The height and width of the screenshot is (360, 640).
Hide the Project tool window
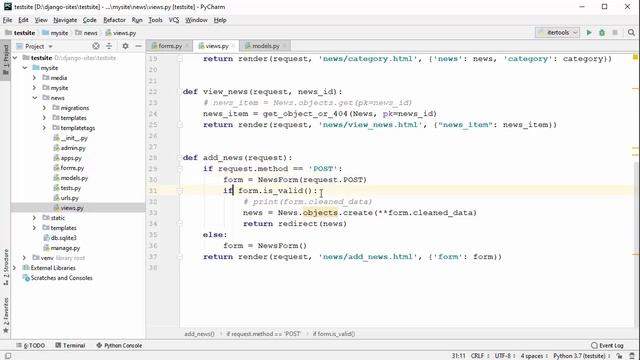[x=138, y=46]
